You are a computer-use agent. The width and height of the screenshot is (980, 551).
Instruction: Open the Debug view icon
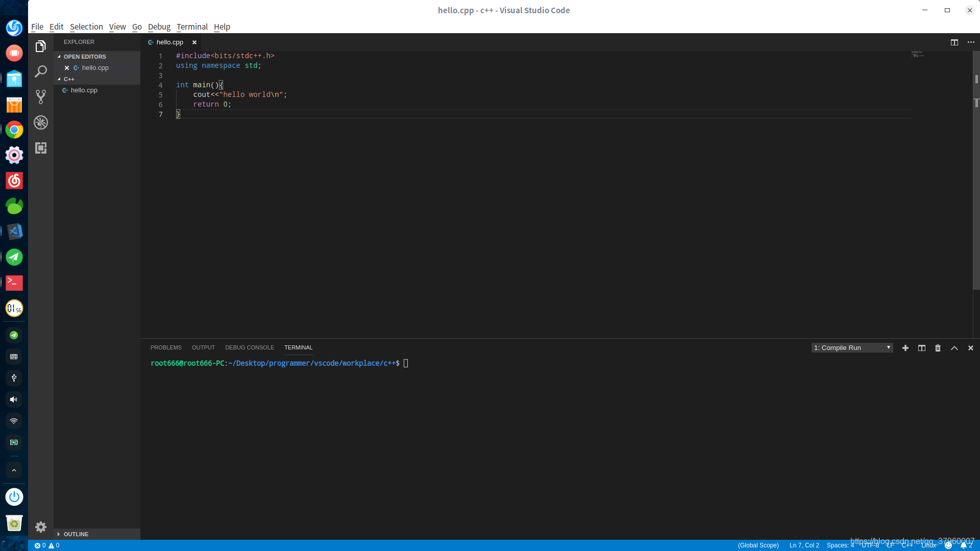pos(41,122)
